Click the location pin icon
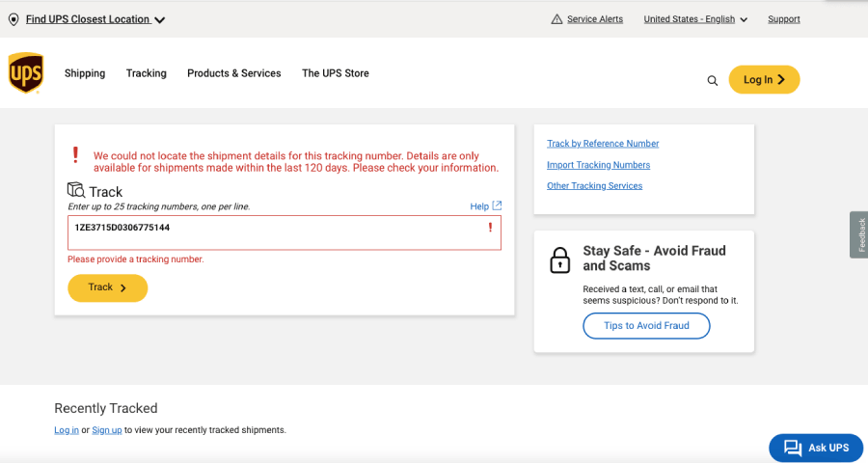The width and height of the screenshot is (868, 463). (14, 20)
